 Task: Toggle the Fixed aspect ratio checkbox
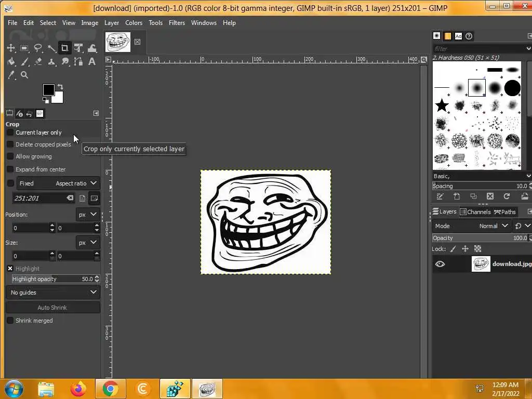pos(10,183)
